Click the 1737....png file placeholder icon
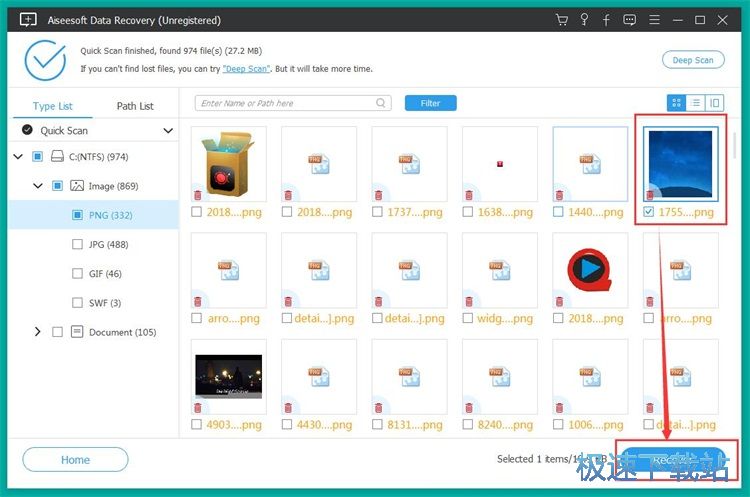Image resolution: width=750 pixels, height=497 pixels. point(409,164)
